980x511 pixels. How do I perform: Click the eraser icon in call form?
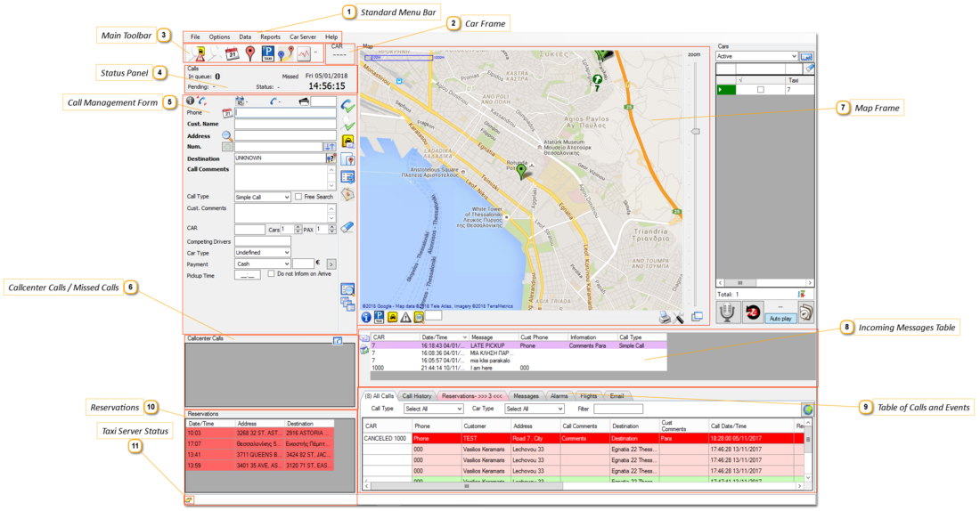pos(347,227)
